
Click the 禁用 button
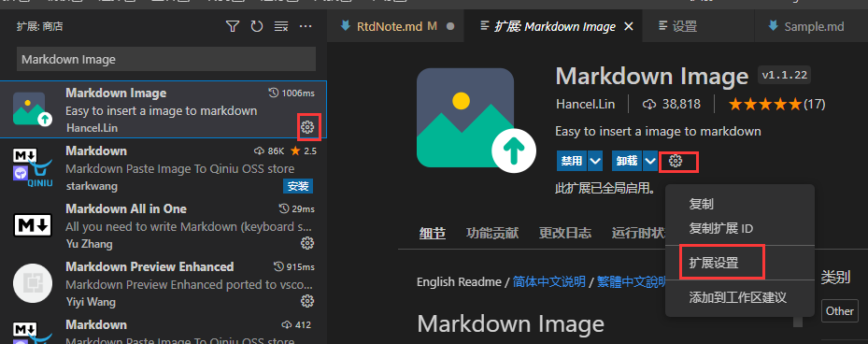click(x=572, y=161)
